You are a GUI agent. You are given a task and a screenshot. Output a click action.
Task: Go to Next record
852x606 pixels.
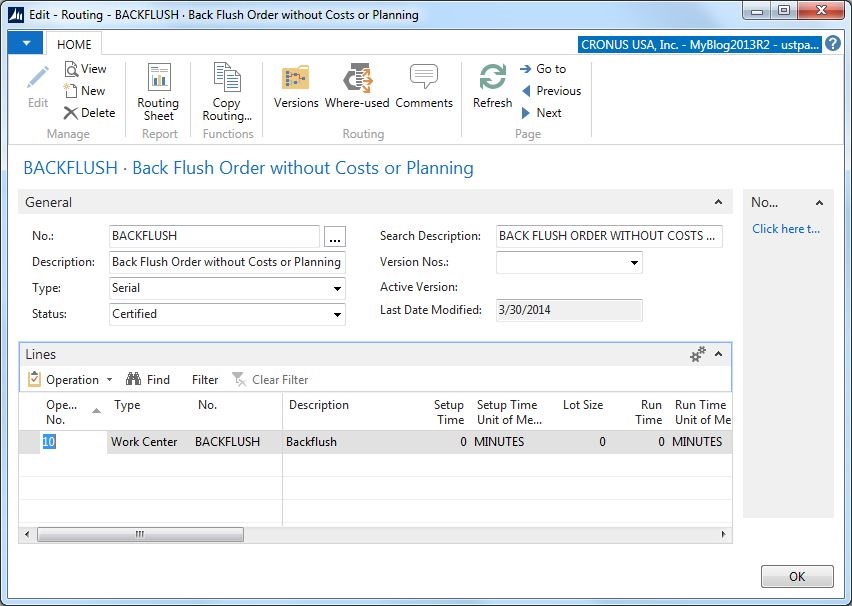click(541, 113)
